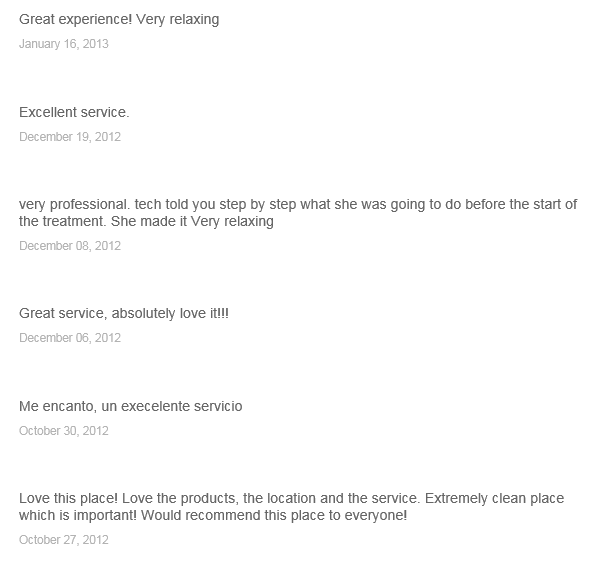Click the "Excellent service." review text

point(74,112)
